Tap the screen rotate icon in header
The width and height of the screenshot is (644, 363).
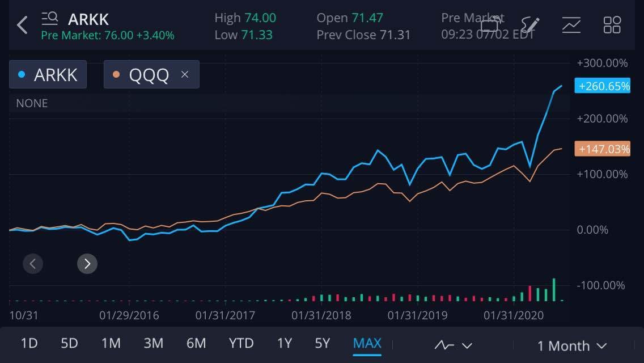(x=490, y=25)
